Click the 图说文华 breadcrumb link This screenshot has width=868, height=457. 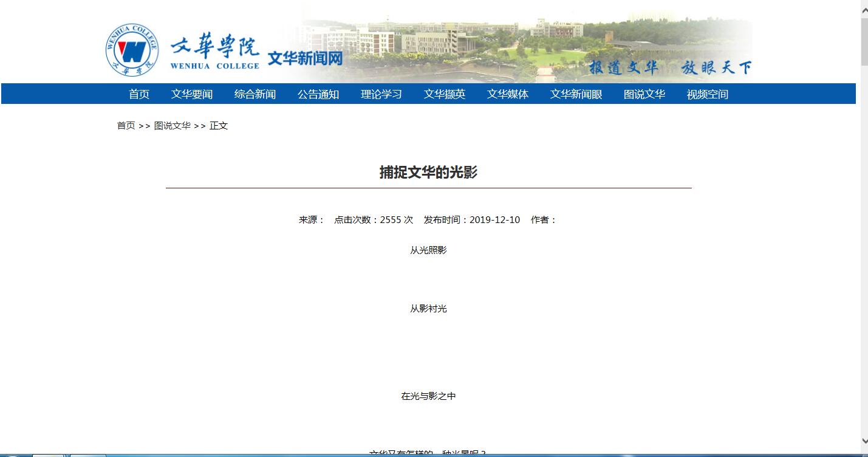[x=173, y=126]
